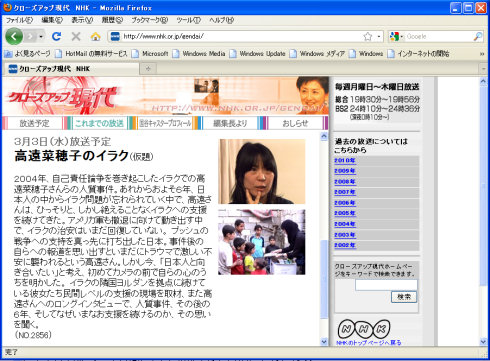Open the 2004年 archive link
Image resolution: width=490 pixels, height=361 pixels.
click(x=345, y=224)
